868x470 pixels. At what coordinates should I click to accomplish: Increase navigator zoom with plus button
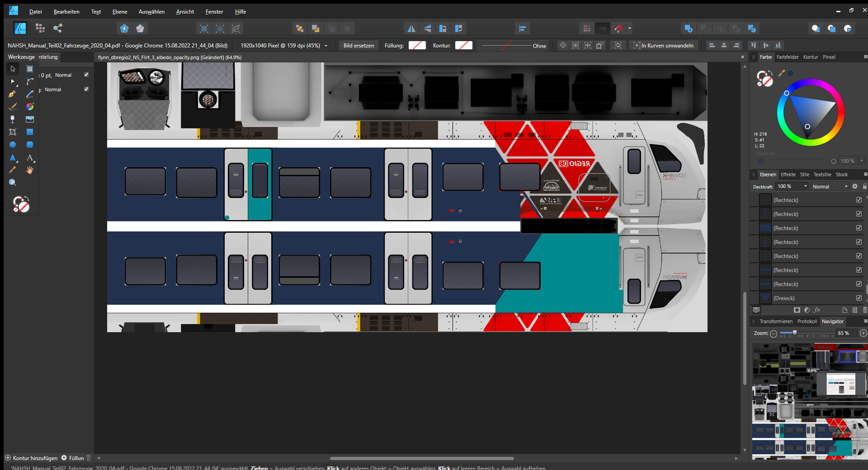tap(863, 333)
